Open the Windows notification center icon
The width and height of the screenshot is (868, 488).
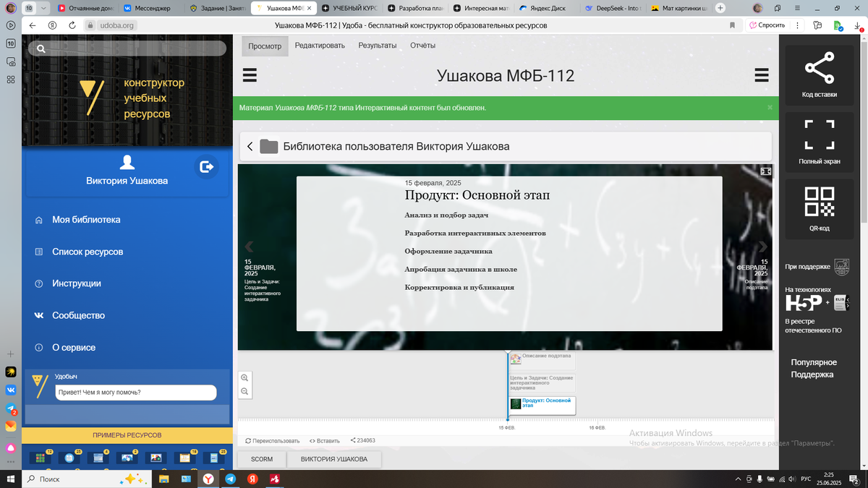click(855, 479)
